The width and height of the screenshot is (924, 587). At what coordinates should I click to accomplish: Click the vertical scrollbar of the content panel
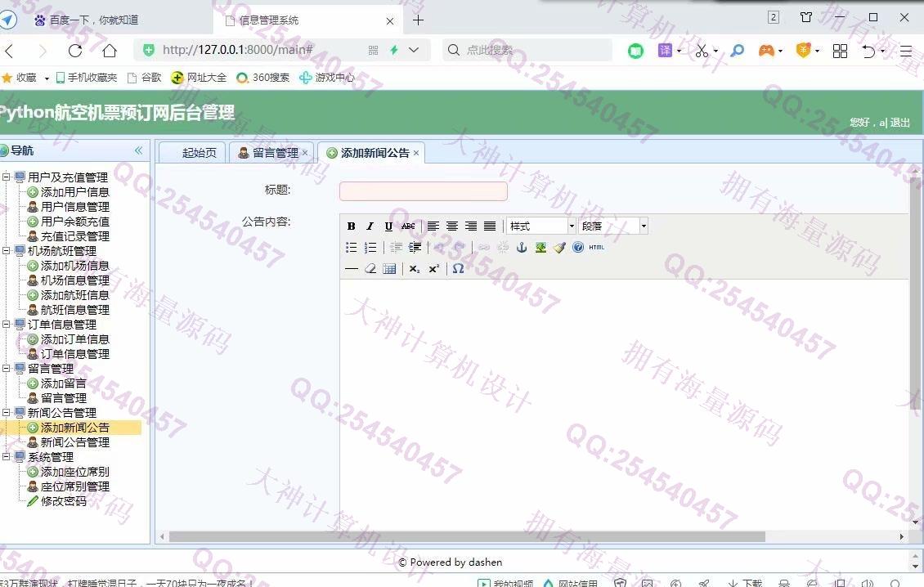tap(915, 292)
